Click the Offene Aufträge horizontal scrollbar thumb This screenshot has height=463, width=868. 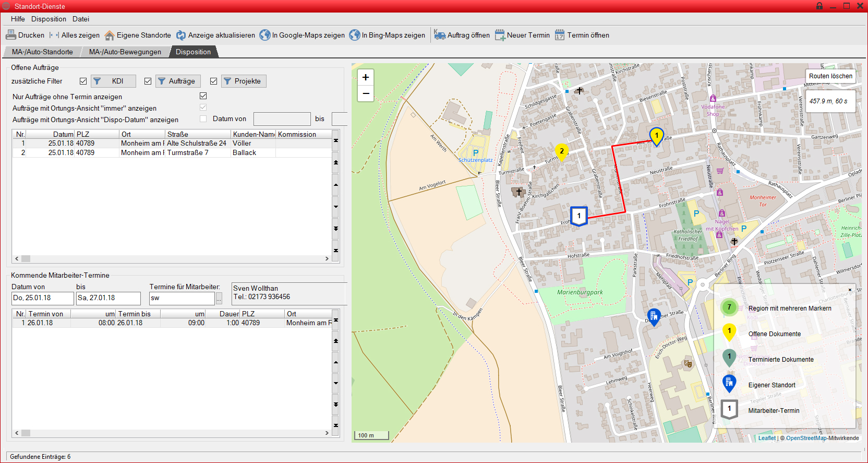tap(26, 258)
